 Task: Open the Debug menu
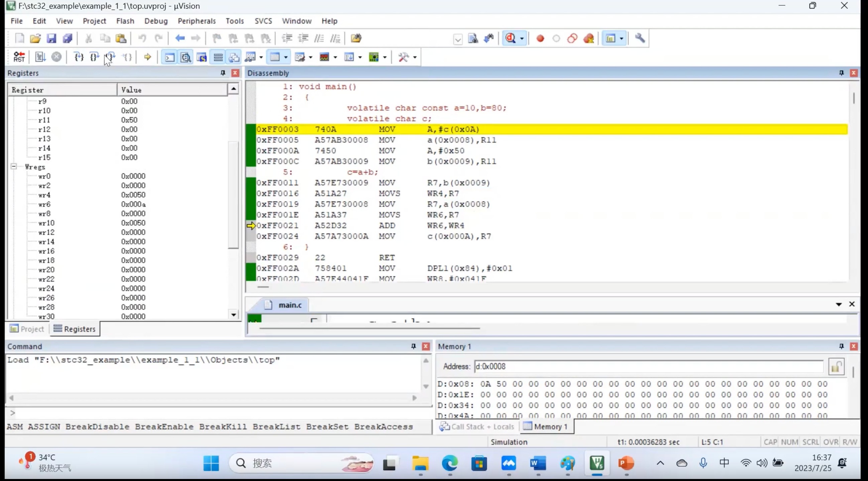(156, 21)
